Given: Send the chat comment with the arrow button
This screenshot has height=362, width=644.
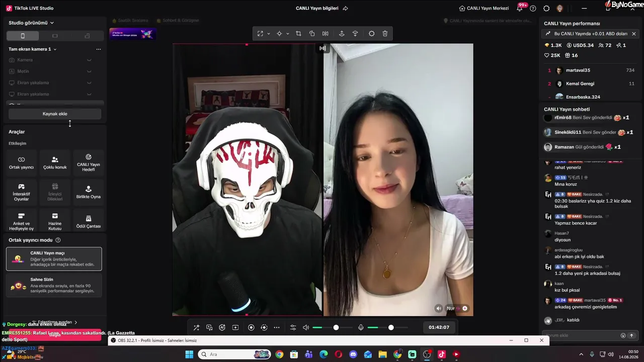Looking at the screenshot, I should click(631, 335).
